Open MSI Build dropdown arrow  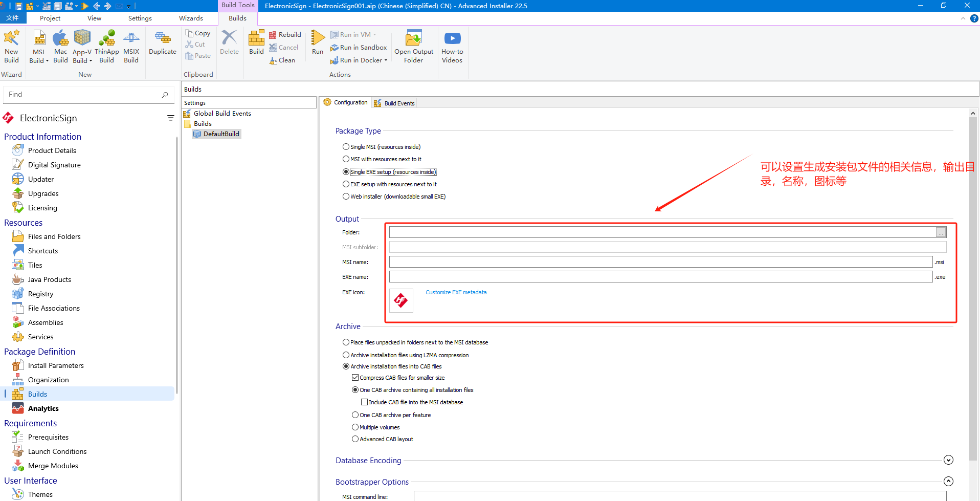[47, 61]
